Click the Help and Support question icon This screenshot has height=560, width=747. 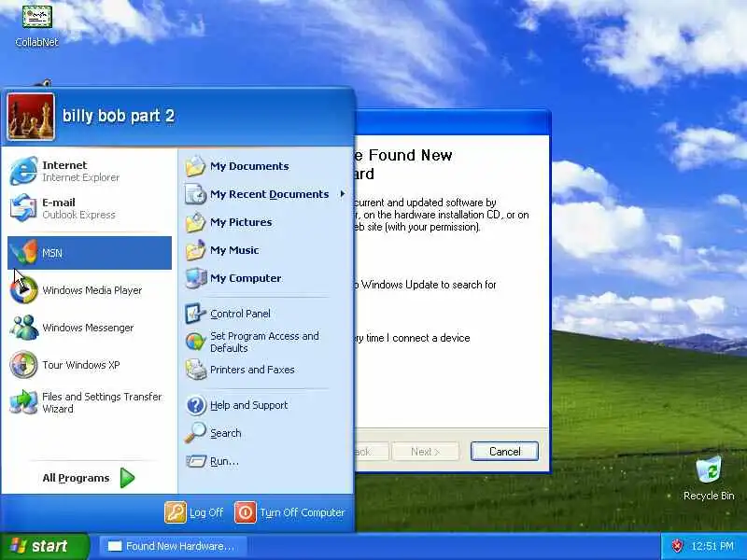pyautogui.click(x=195, y=405)
